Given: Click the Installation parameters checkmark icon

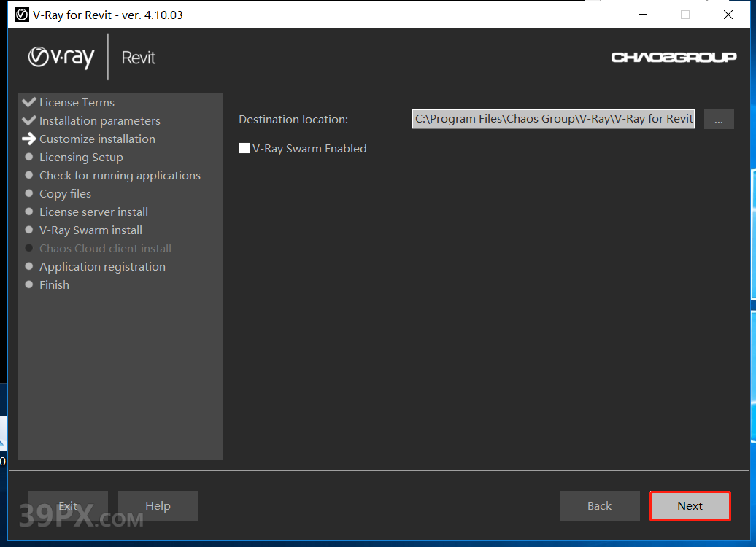Looking at the screenshot, I should pyautogui.click(x=29, y=120).
